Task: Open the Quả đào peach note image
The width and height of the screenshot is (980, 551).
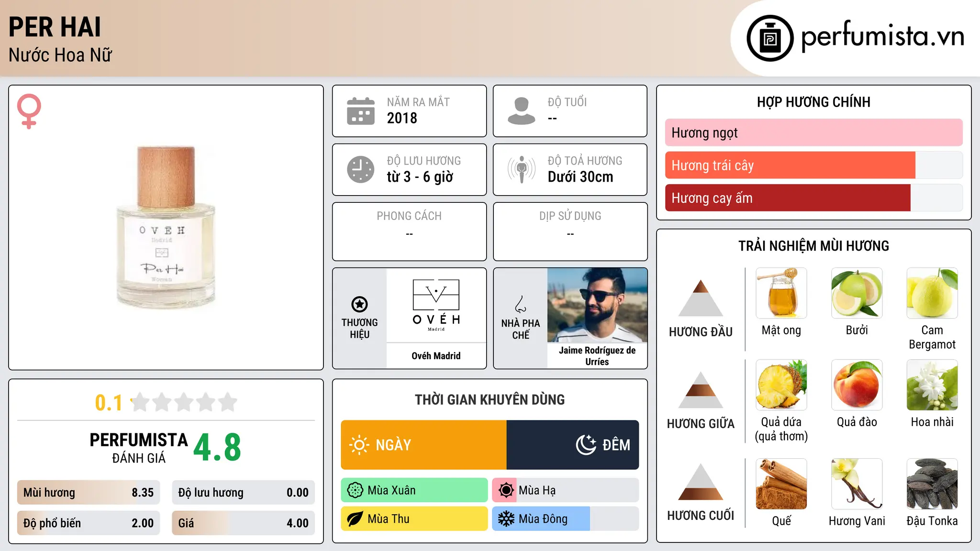Action: 857,385
